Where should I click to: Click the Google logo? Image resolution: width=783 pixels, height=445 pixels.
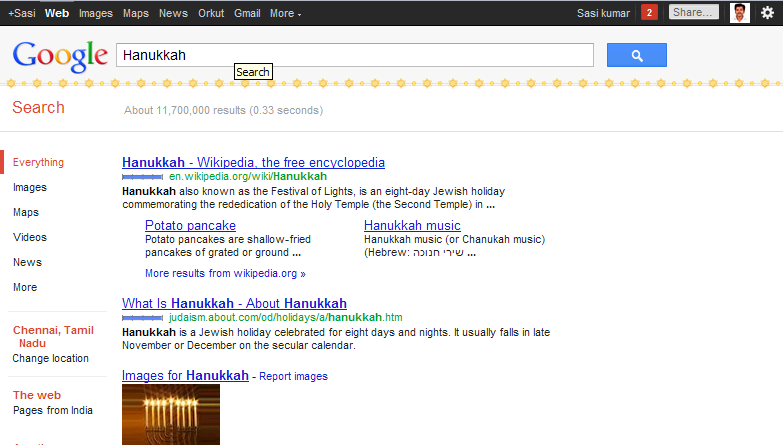pos(60,56)
